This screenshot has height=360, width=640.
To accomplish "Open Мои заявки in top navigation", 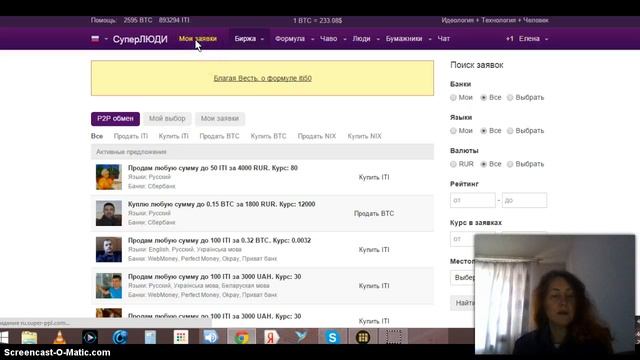I will [198, 39].
